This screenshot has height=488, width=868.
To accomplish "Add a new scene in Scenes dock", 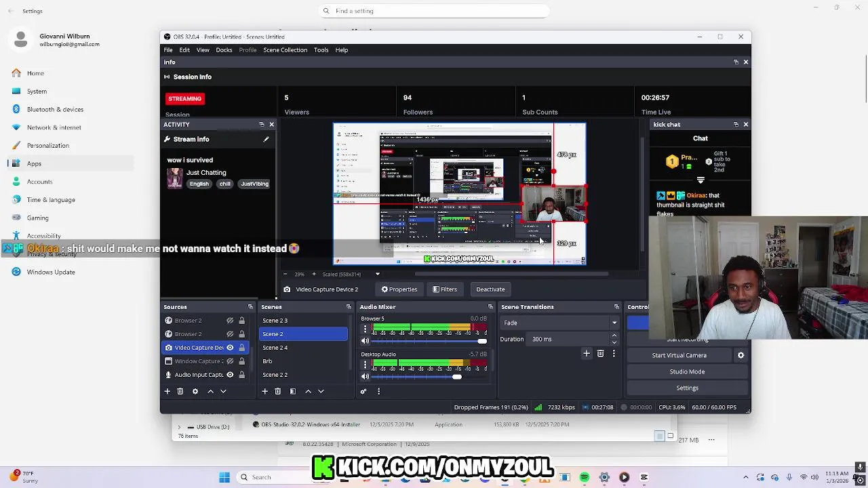I will click(265, 391).
